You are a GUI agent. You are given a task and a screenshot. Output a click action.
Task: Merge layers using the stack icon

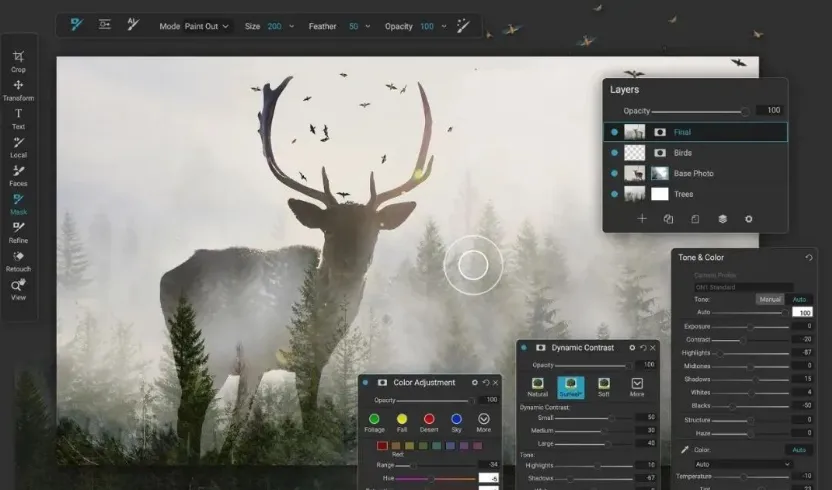(x=722, y=219)
